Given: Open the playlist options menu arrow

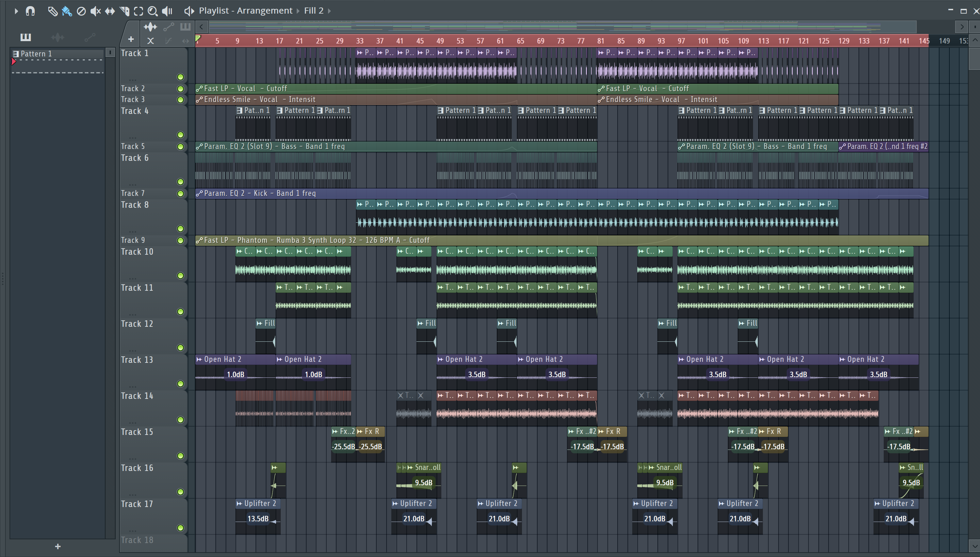Looking at the screenshot, I should pos(16,11).
